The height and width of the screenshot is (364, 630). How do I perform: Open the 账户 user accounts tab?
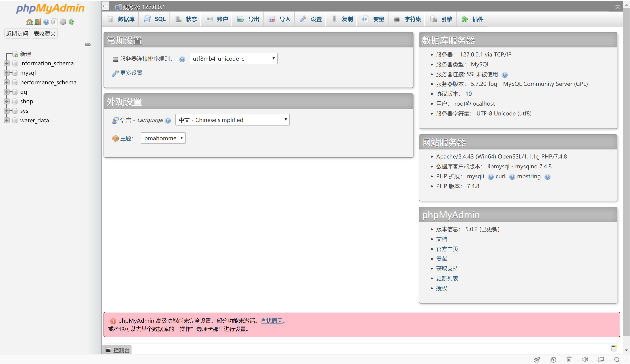point(217,19)
